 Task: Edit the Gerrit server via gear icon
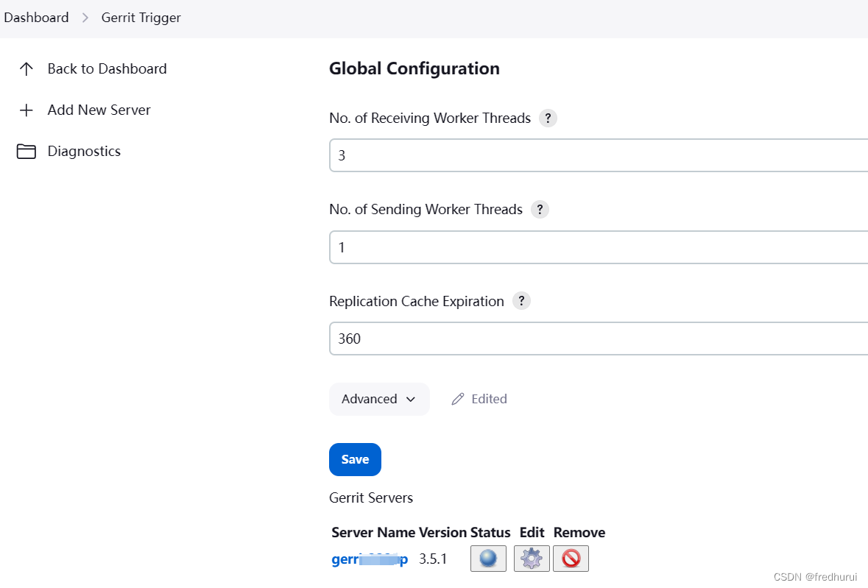point(532,558)
